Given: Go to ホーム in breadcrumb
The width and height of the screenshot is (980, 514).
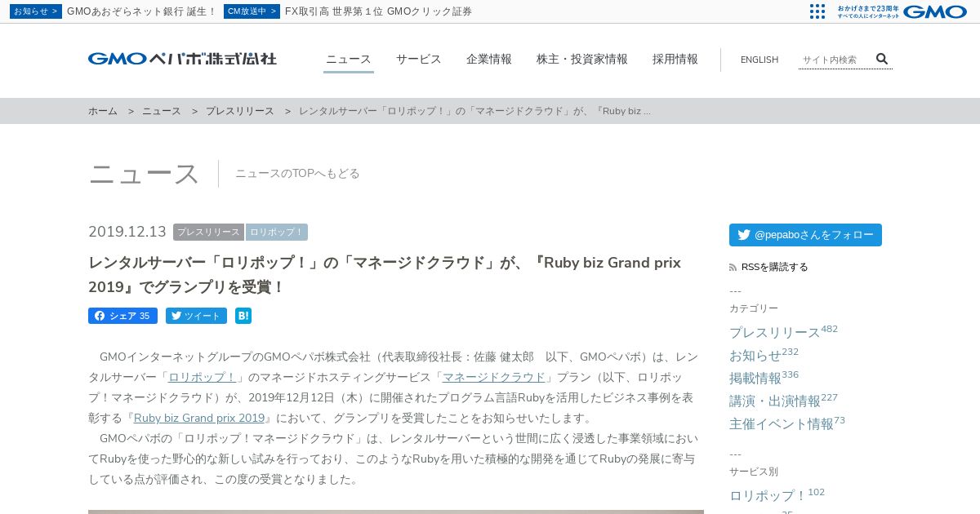Looking at the screenshot, I should pyautogui.click(x=103, y=111).
